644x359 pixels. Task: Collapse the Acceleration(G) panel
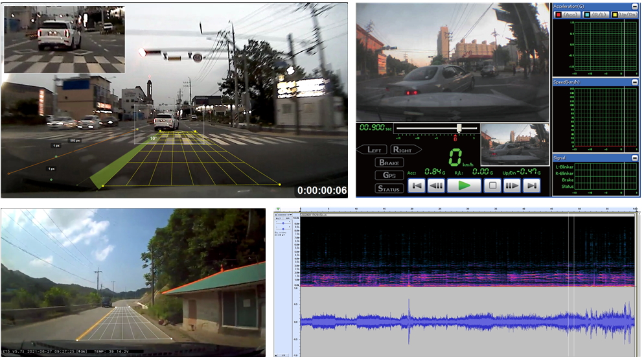635,6
